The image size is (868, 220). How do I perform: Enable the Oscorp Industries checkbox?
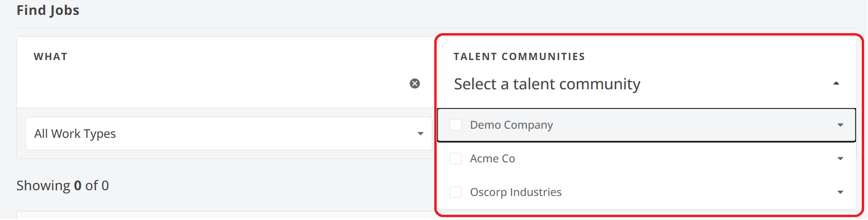pos(455,192)
